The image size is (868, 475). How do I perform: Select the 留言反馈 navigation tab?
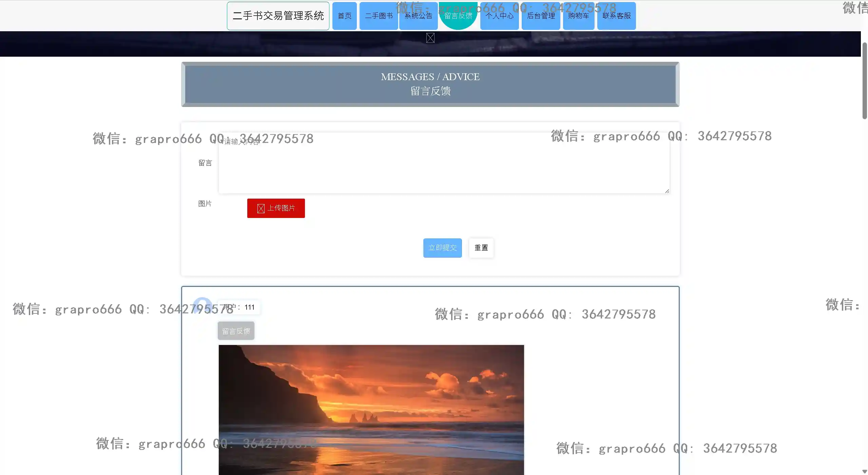click(x=458, y=16)
